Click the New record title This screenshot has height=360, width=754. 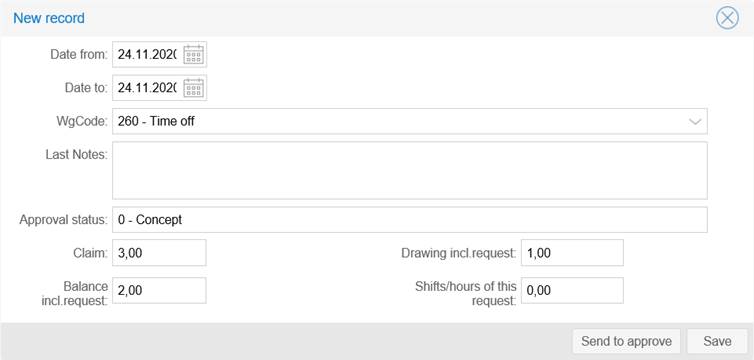(x=49, y=18)
